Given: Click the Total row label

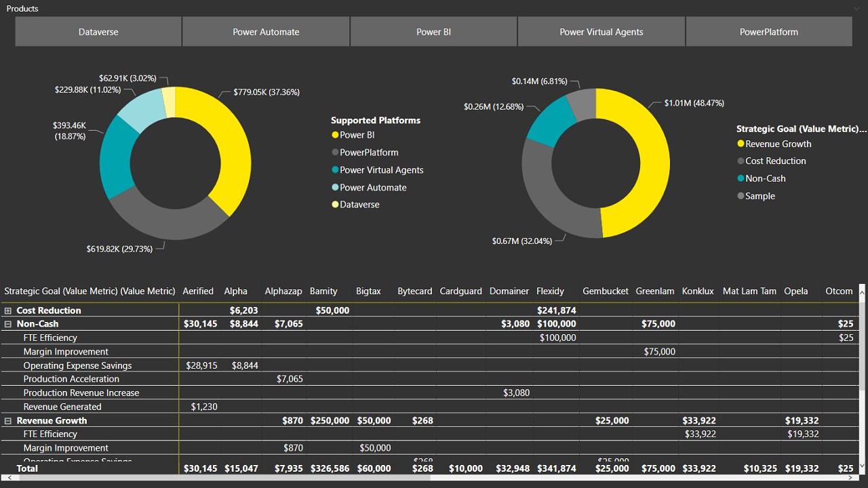Looking at the screenshot, I should pos(27,468).
